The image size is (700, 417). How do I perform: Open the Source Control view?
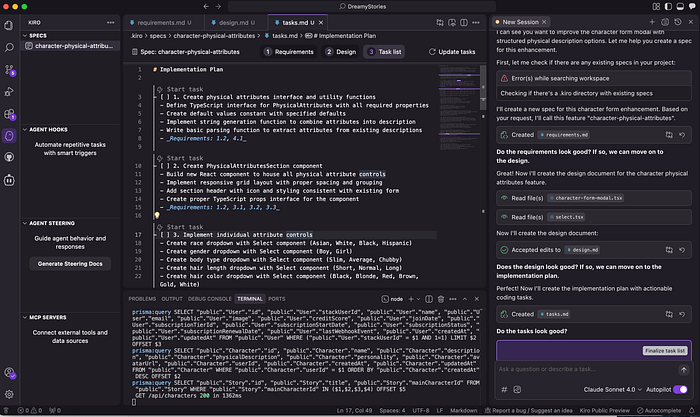point(9,70)
